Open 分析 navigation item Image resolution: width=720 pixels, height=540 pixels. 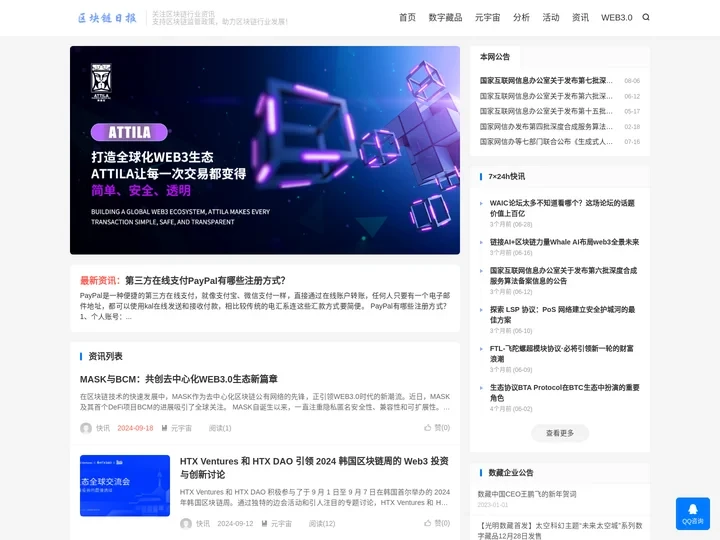(x=521, y=17)
